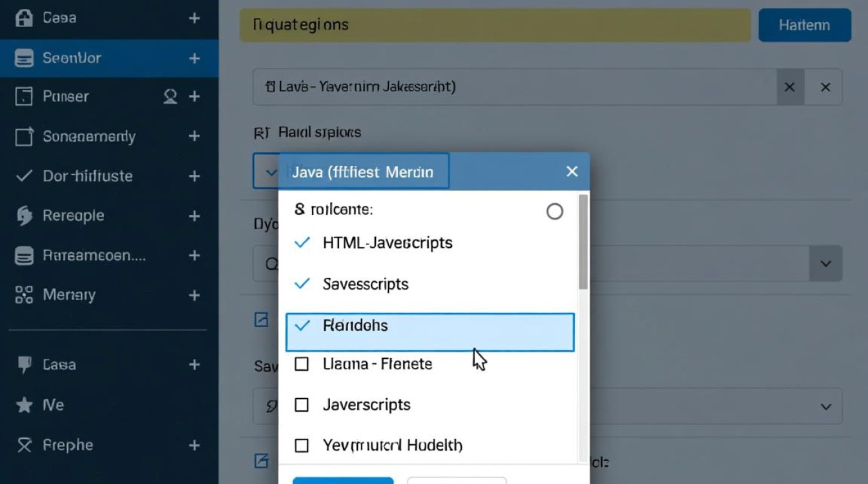The image size is (868, 484).
Task: Click the Hartenn button
Action: (x=804, y=26)
